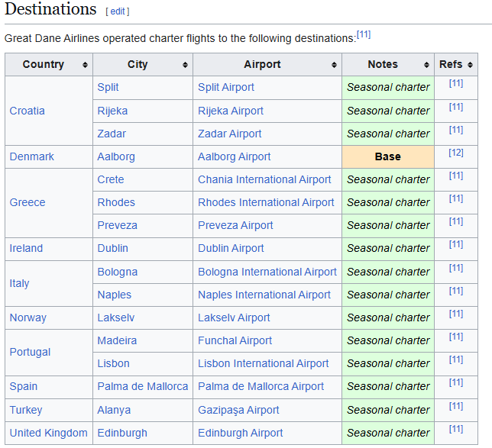The height and width of the screenshot is (448, 492).
Task: Go to Aalborg Airport article
Action: pyautogui.click(x=234, y=156)
